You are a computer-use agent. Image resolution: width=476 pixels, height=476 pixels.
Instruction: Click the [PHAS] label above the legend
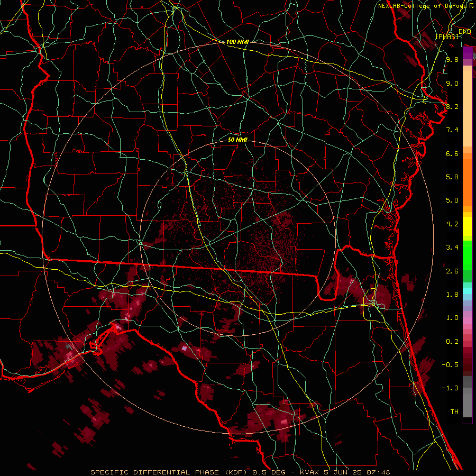click(x=447, y=36)
